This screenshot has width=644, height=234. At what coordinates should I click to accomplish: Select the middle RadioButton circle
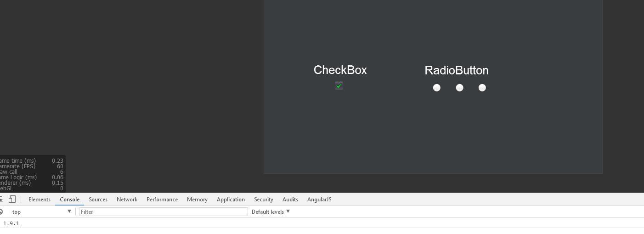459,87
